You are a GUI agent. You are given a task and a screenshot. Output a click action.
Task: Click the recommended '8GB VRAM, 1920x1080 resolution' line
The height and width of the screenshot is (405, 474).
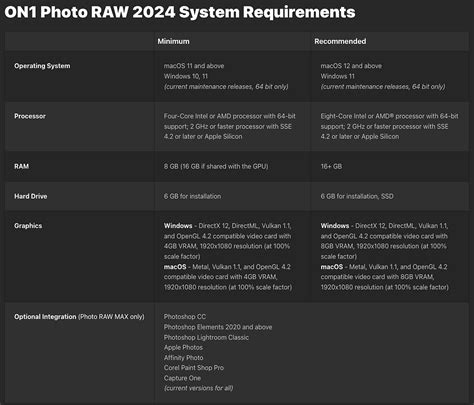click(383, 246)
